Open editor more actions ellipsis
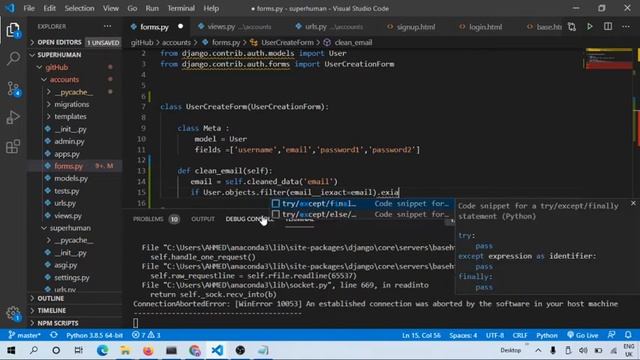640x360 pixels. [626, 27]
